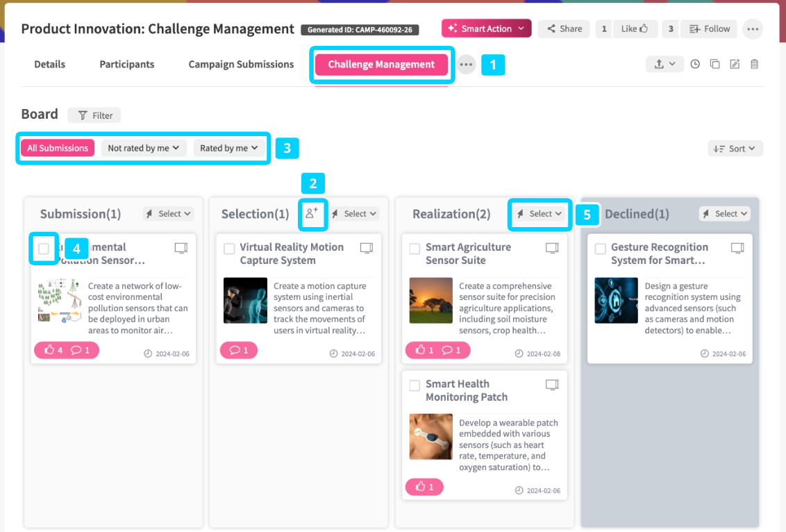Open more options next to Follow button

tap(753, 28)
